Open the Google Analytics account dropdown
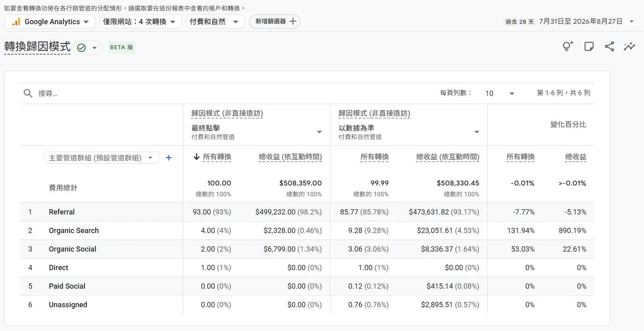The height and width of the screenshot is (331, 644). [x=50, y=22]
